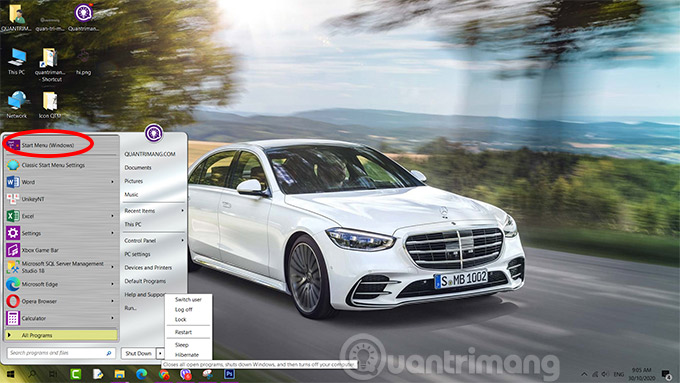Select QUANTRIM... folder desktop icon

[16, 18]
